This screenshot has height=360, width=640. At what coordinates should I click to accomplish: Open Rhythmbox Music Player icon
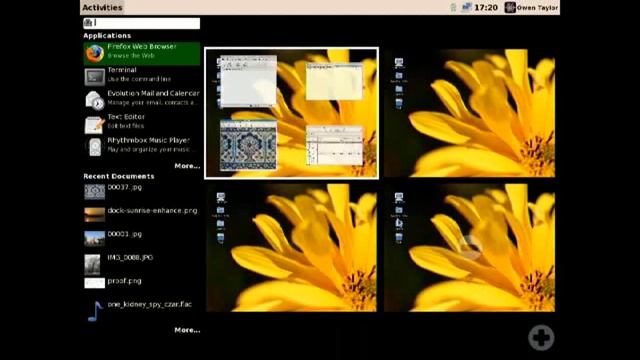tap(95, 147)
